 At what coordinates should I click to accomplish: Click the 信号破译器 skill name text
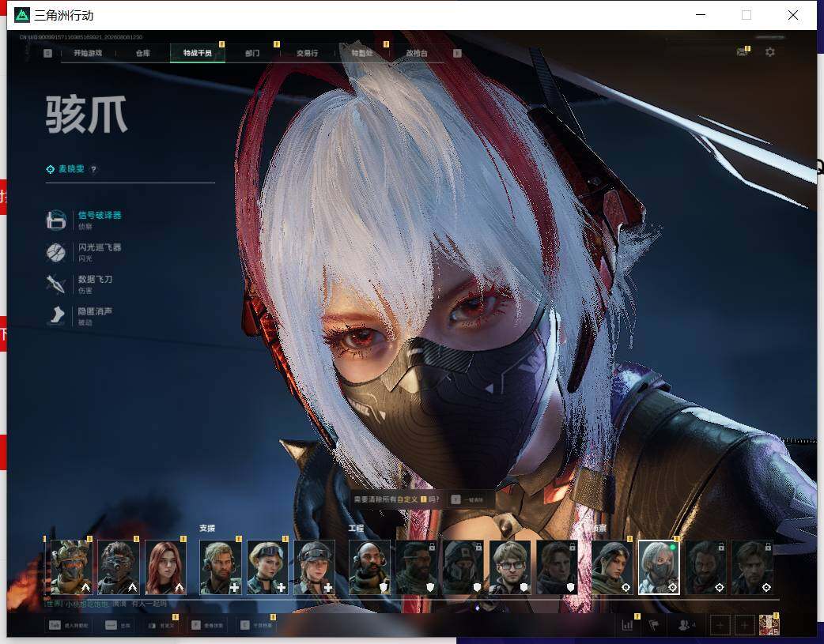coord(100,215)
